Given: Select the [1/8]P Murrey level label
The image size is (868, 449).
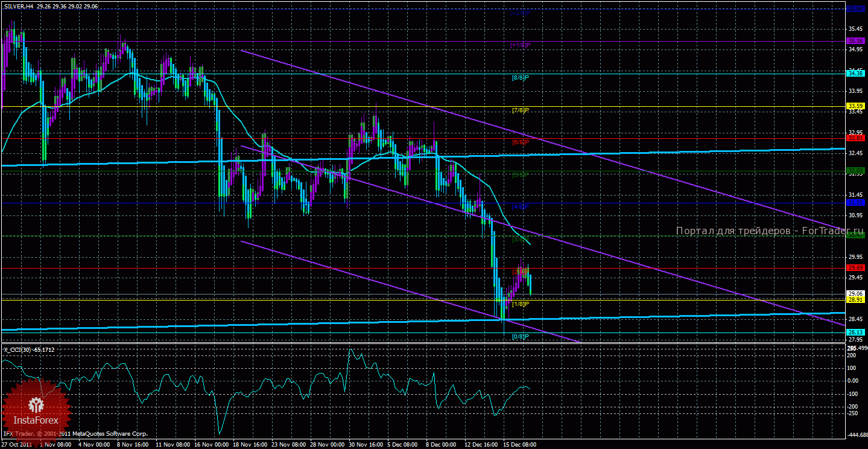Looking at the screenshot, I should click(520, 304).
